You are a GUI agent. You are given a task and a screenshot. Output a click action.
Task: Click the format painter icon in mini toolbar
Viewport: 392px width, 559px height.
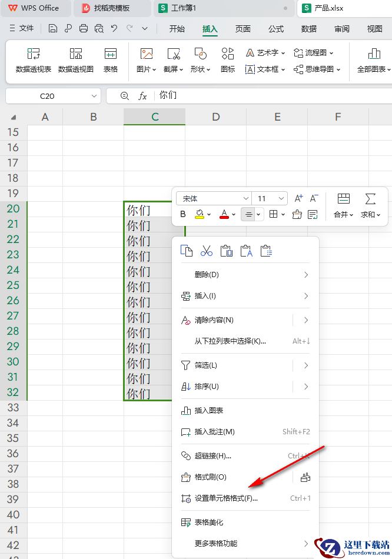[297, 214]
